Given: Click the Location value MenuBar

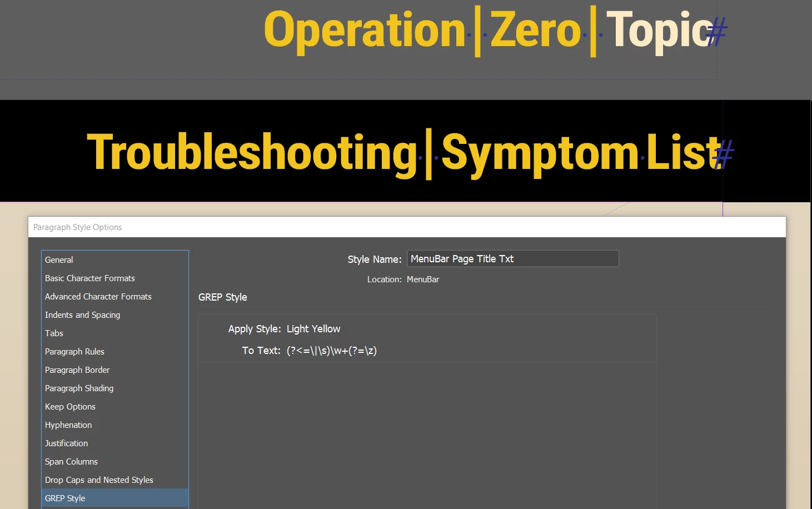Looking at the screenshot, I should tap(423, 280).
